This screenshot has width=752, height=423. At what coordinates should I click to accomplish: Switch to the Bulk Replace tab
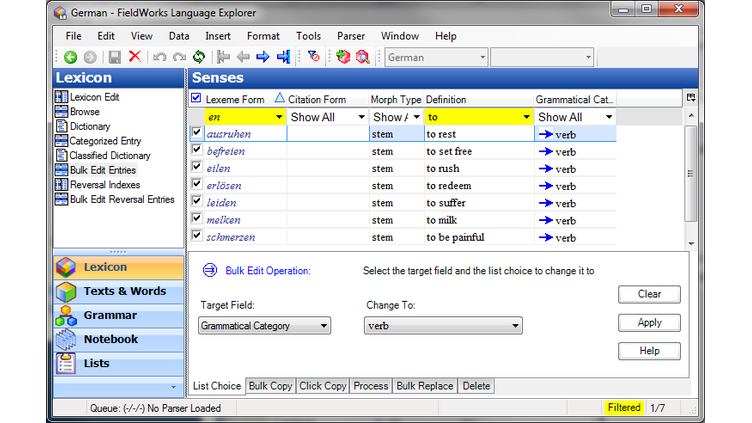tap(424, 386)
